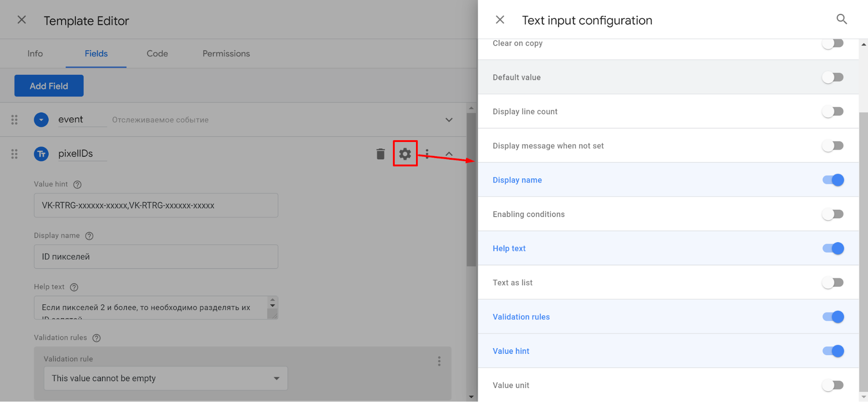This screenshot has height=402, width=868.
Task: Open validation rule three-dot menu
Action: click(x=439, y=361)
